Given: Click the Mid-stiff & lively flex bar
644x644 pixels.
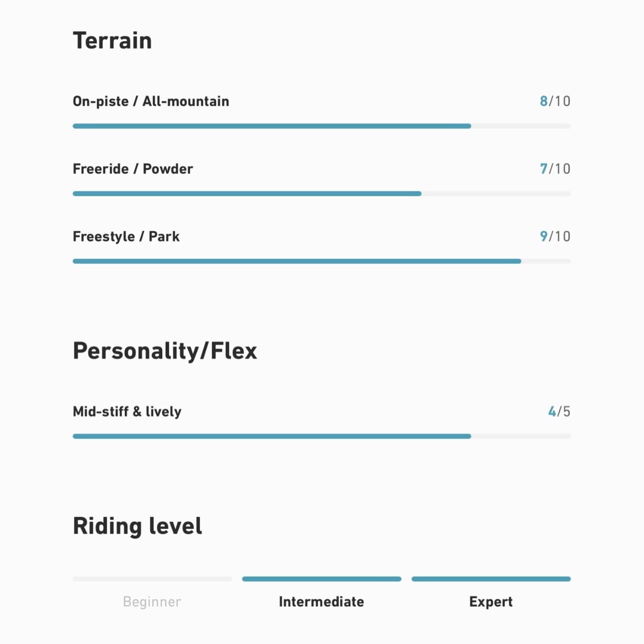Looking at the screenshot, I should point(322,436).
